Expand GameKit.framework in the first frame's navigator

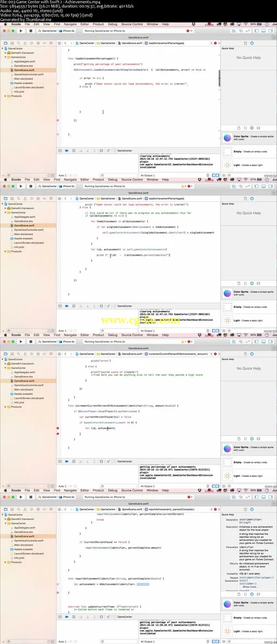6,52
